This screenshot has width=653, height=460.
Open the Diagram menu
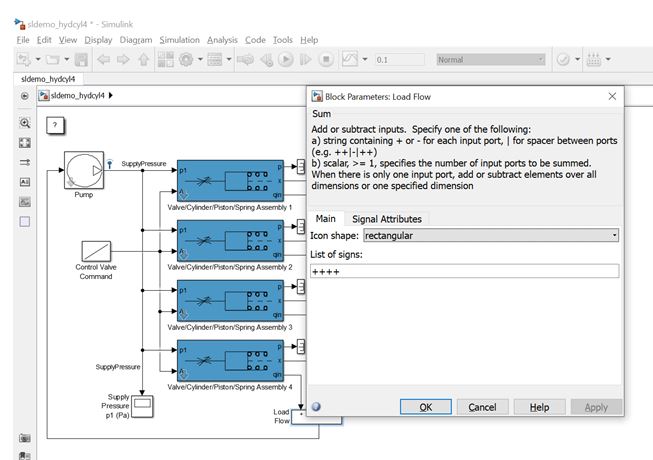point(136,40)
